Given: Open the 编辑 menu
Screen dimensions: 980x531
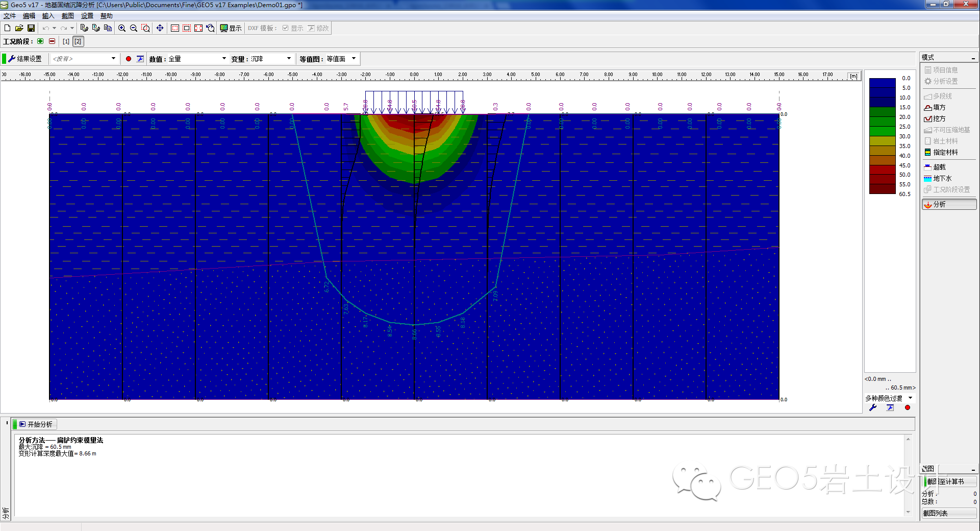Looking at the screenshot, I should (29, 16).
